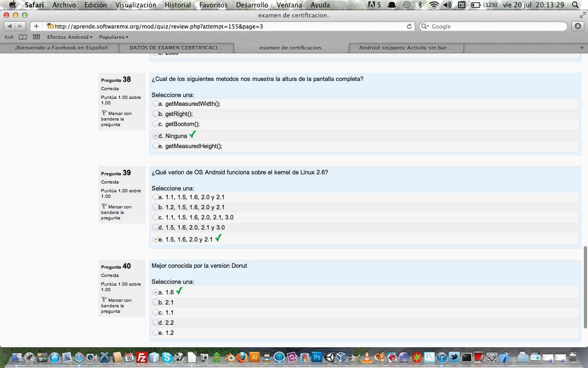Select option b. getRight();

click(x=155, y=114)
